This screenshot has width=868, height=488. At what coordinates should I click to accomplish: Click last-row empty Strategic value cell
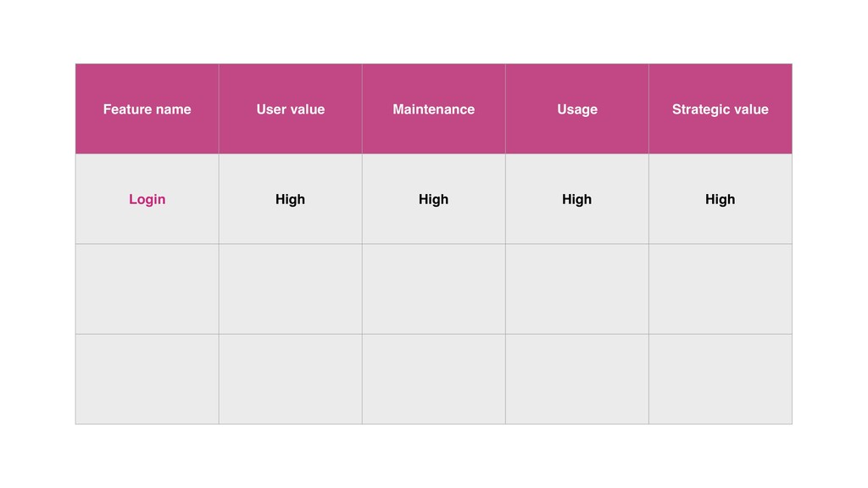[720, 379]
